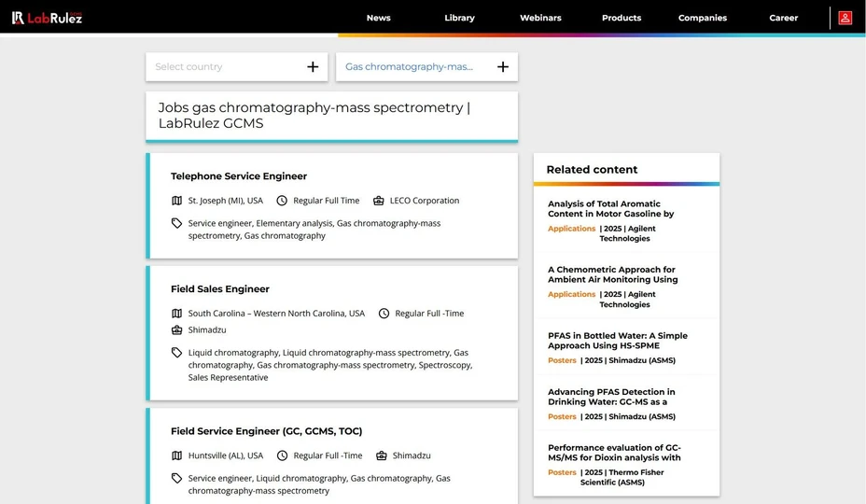Screen dimensions: 866x504
Task: Click Related content heading
Action: click(x=592, y=170)
